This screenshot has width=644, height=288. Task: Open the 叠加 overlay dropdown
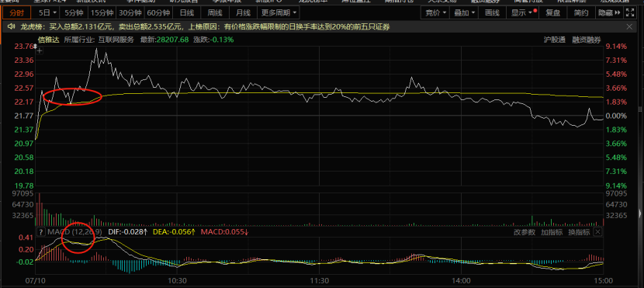(464, 12)
